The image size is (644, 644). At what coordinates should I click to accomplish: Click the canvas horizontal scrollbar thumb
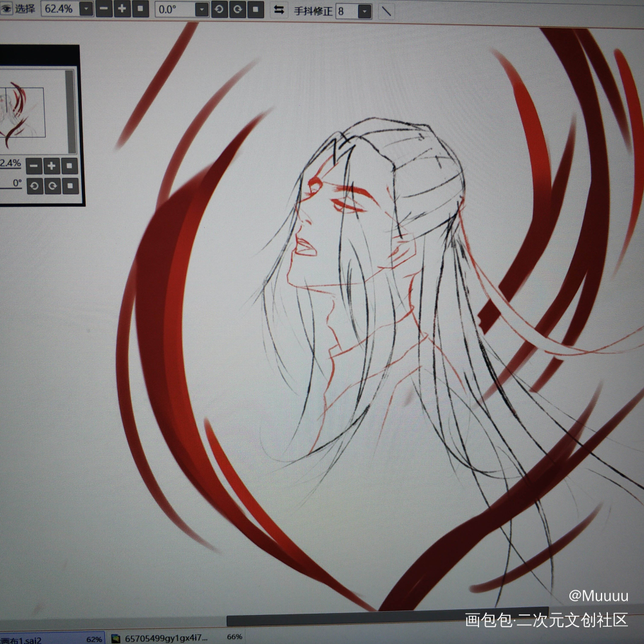386,620
